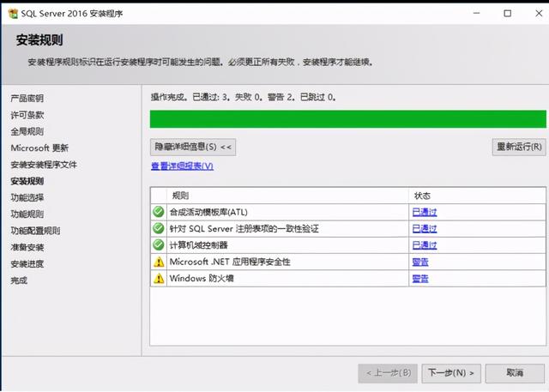Screen dimensions: 549x392
Task: Click the 规则 column header
Action: coord(180,196)
